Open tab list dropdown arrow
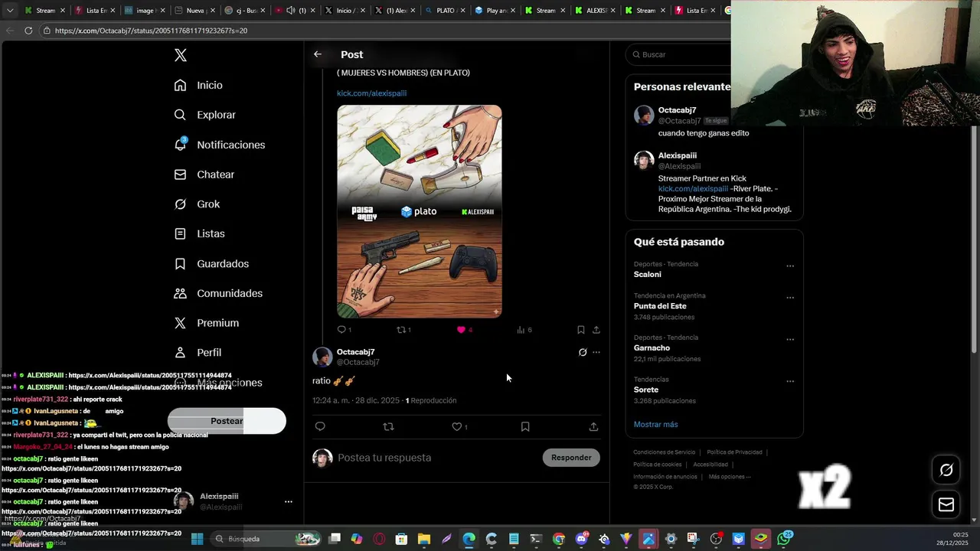Image resolution: width=980 pixels, height=551 pixels. click(x=10, y=11)
